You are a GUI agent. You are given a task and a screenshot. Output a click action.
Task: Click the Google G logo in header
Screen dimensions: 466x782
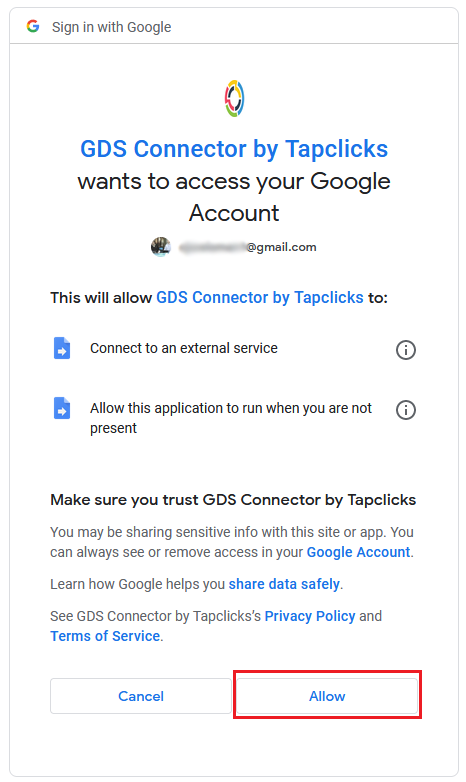(33, 26)
